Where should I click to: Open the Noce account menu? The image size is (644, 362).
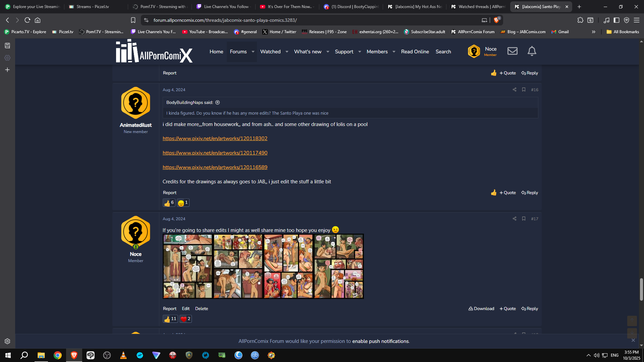click(x=483, y=51)
